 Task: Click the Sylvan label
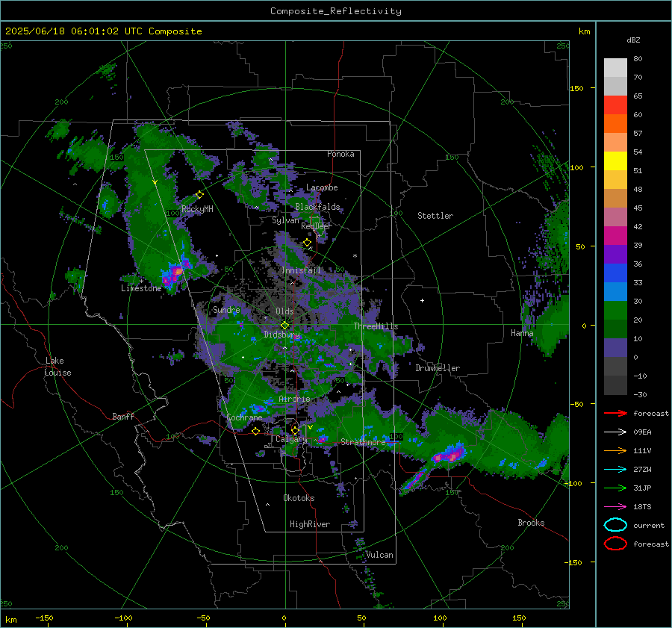point(285,220)
